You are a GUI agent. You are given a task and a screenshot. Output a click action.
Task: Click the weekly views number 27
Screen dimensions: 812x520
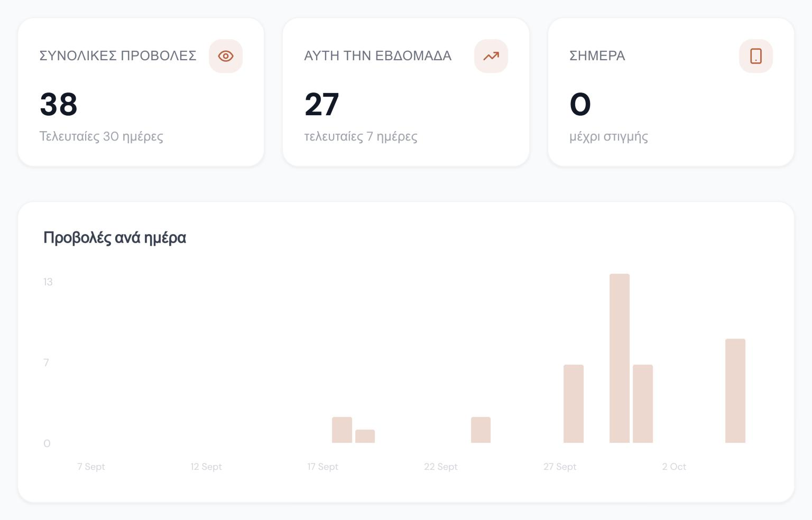click(x=322, y=104)
